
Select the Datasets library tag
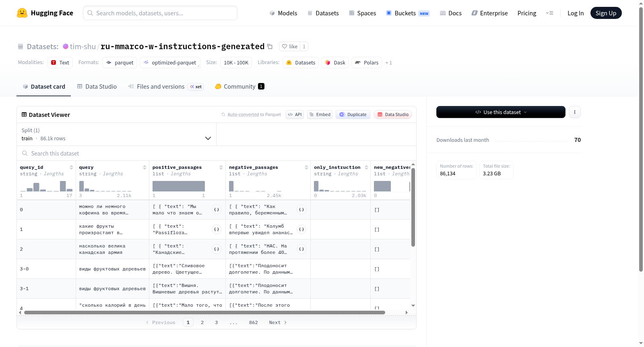tap(301, 62)
